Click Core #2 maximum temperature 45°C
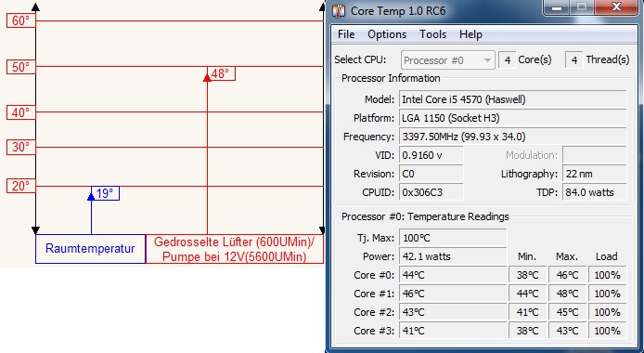Image resolution: width=644 pixels, height=353 pixels. [x=567, y=312]
